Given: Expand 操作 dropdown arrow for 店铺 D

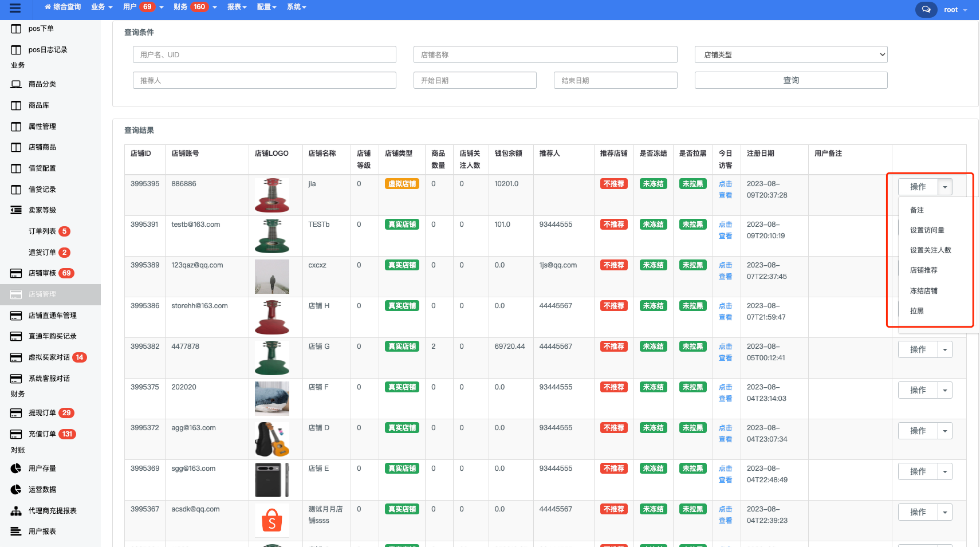Looking at the screenshot, I should [945, 431].
